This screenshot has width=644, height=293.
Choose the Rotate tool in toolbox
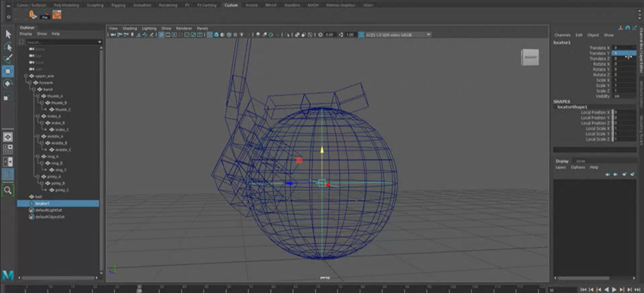pos(7,84)
